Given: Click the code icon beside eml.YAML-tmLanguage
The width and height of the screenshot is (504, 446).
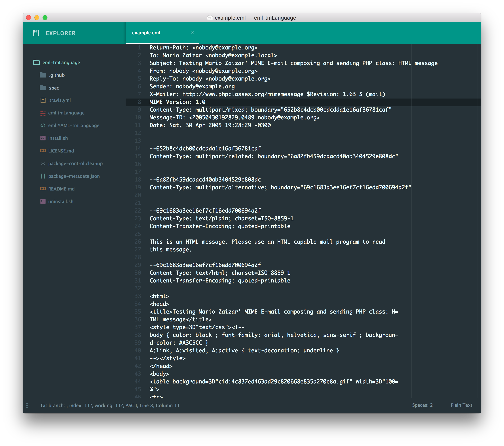Looking at the screenshot, I should pos(43,126).
